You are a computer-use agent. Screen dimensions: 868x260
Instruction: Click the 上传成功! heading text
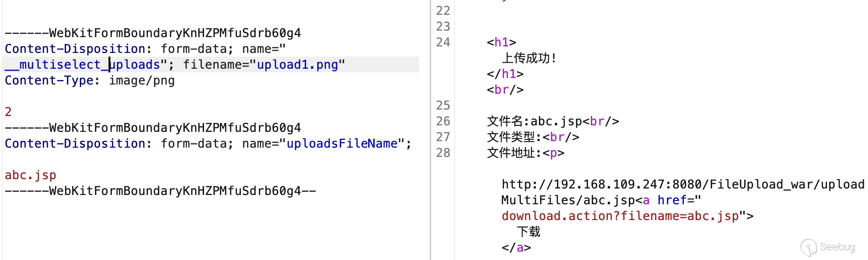pyautogui.click(x=529, y=58)
